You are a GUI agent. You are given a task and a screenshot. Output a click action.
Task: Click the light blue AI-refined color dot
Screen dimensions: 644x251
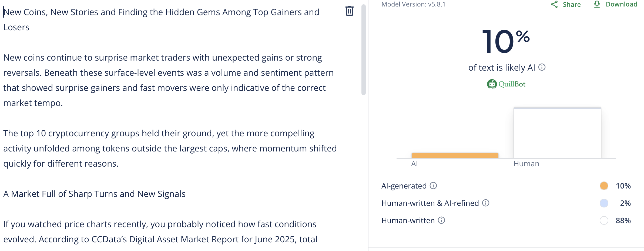[604, 203]
